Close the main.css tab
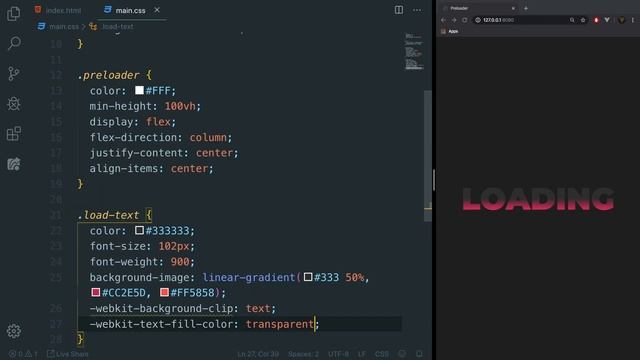 (157, 10)
